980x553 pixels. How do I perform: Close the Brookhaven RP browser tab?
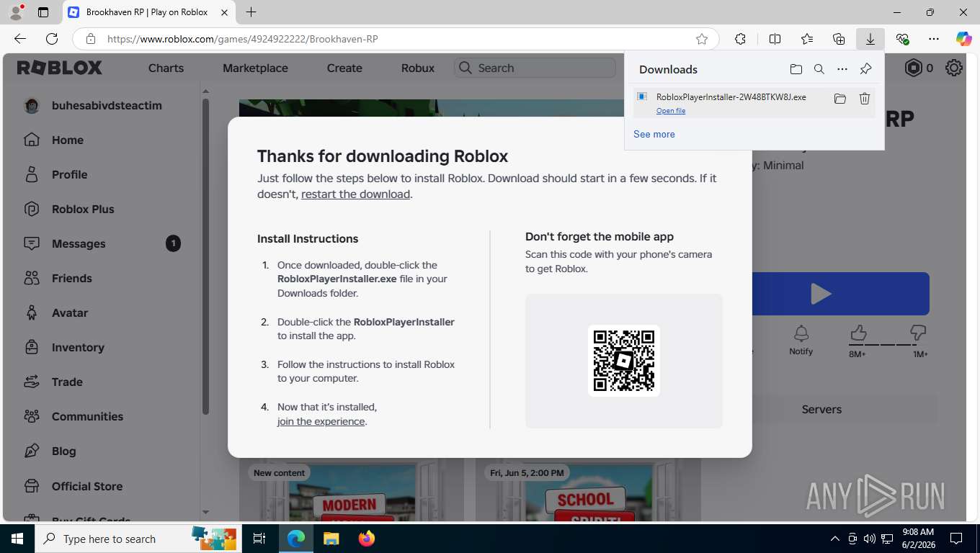(x=226, y=12)
